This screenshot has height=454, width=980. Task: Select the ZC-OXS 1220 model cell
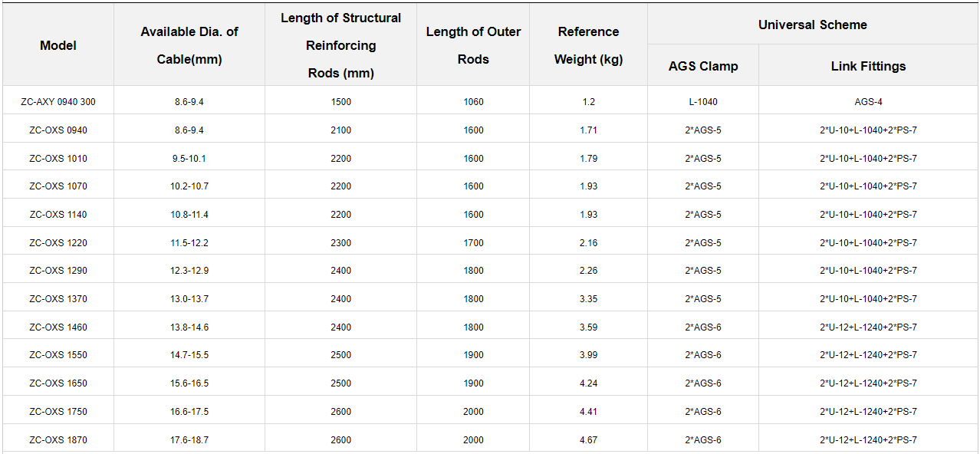coord(58,243)
